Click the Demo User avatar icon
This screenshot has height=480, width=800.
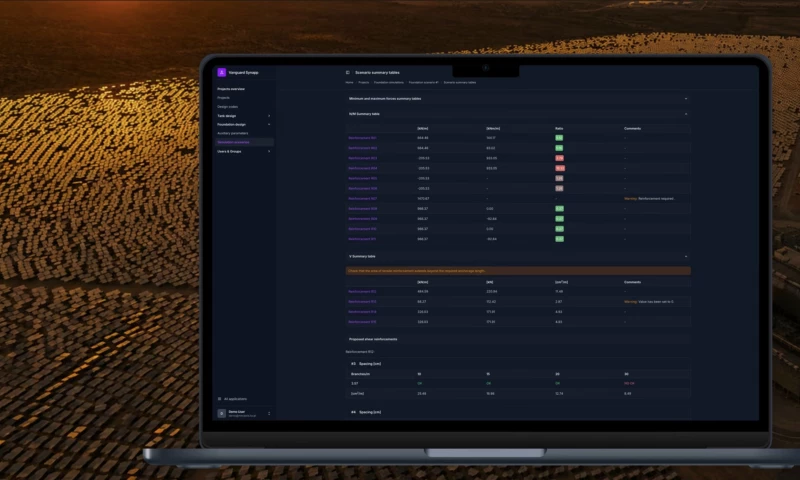[221, 414]
